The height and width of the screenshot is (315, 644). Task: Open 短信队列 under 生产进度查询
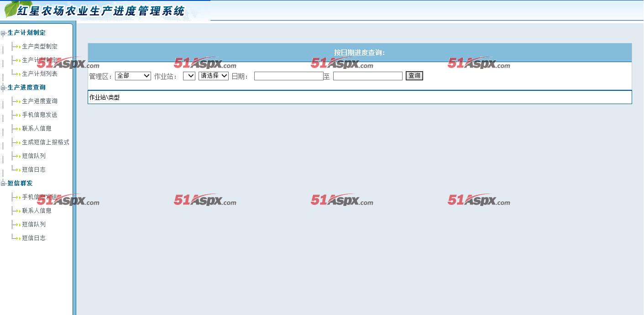point(34,156)
